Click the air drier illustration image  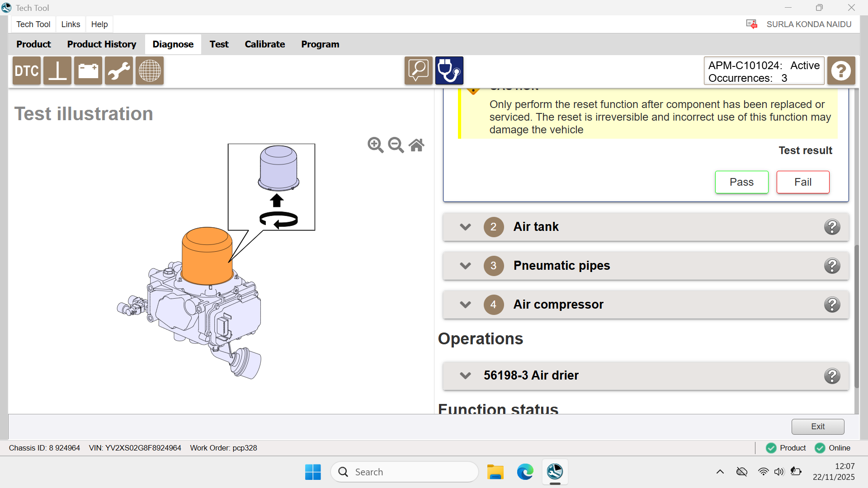tap(216, 261)
